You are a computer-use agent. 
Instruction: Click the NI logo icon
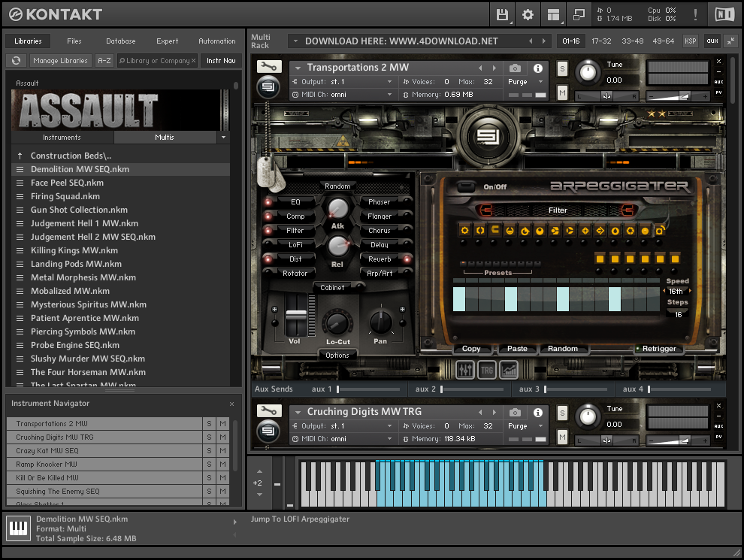click(x=724, y=15)
